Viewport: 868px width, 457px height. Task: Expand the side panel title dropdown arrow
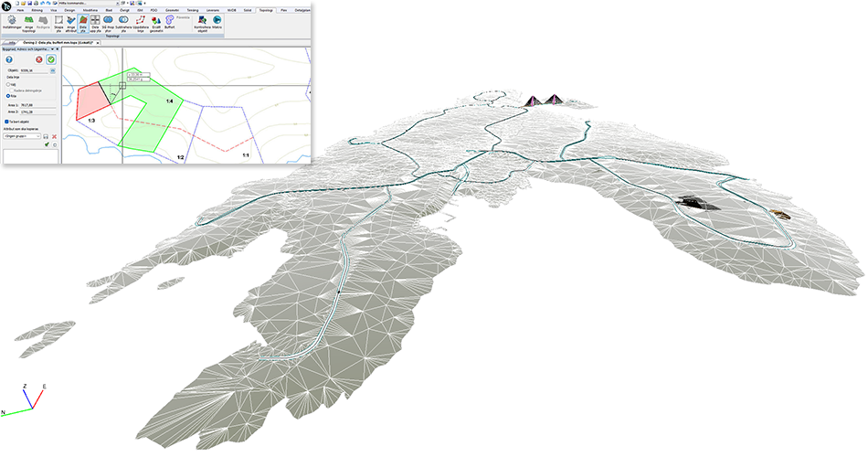click(x=55, y=49)
